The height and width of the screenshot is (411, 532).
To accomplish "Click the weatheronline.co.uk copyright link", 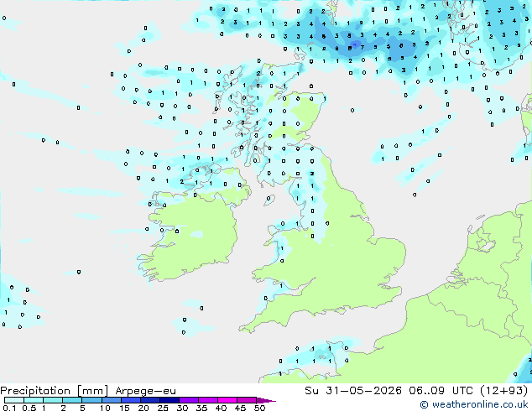I will 474,404.
